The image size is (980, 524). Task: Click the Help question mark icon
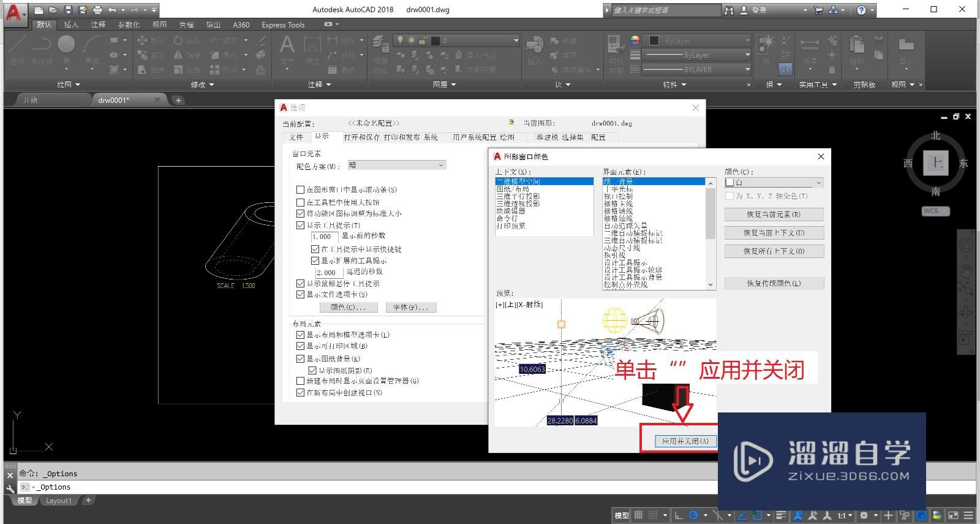(861, 10)
